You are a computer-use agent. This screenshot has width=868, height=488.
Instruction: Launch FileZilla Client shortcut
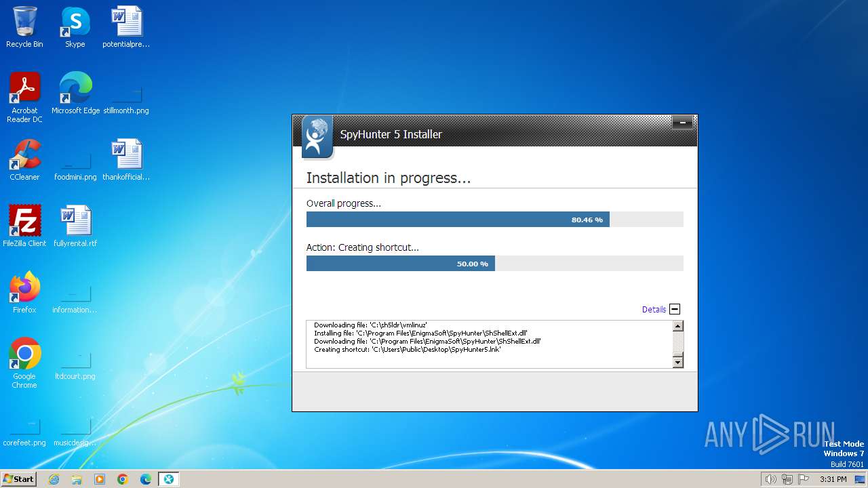[x=24, y=226]
